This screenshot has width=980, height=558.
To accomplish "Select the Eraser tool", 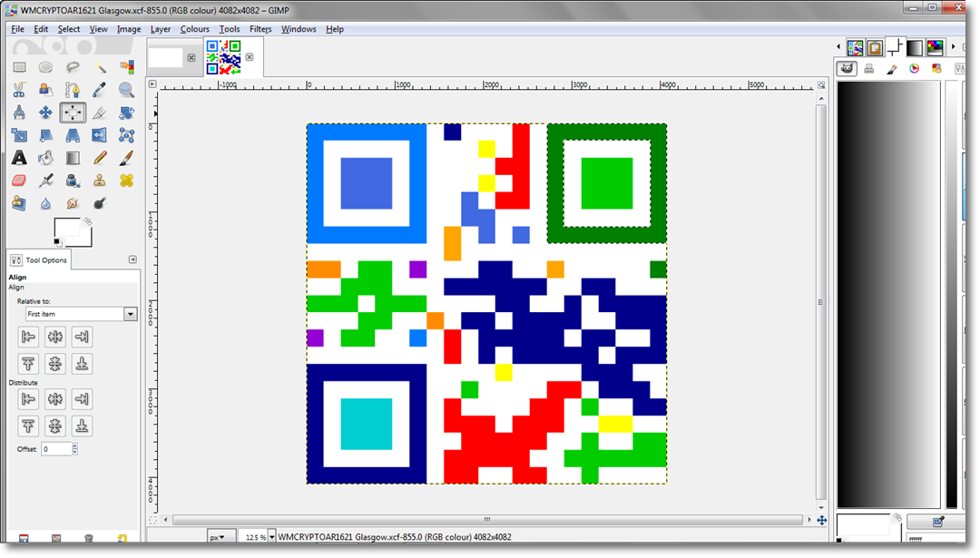I will click(x=19, y=181).
